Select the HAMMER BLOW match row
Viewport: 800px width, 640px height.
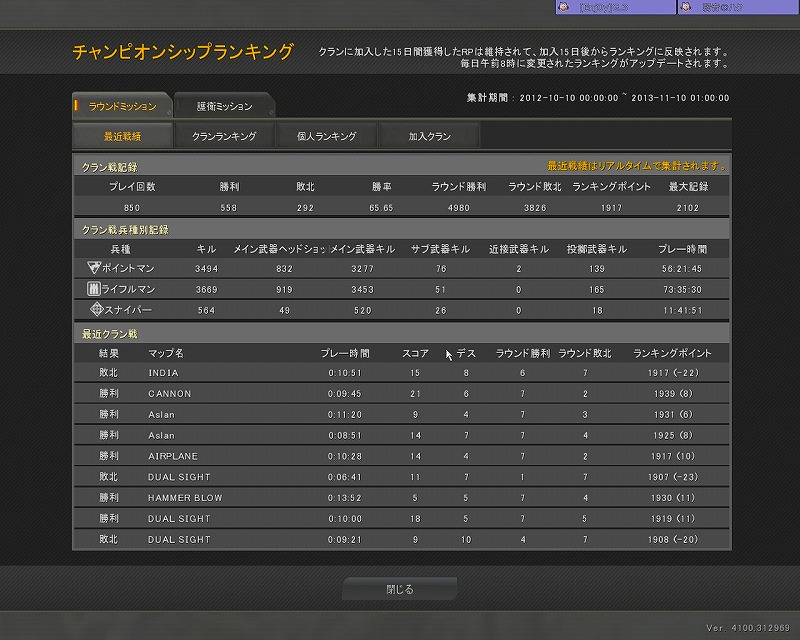click(x=400, y=498)
